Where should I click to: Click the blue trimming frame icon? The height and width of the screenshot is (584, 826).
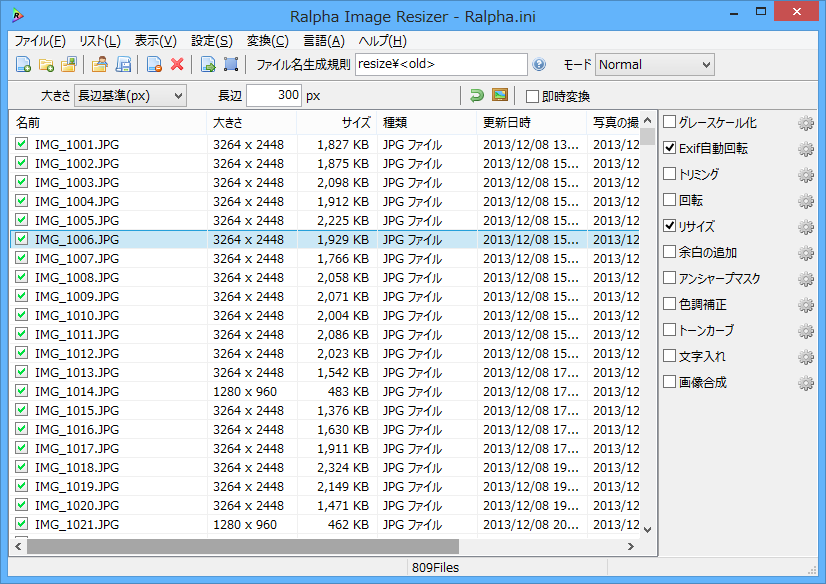click(231, 64)
